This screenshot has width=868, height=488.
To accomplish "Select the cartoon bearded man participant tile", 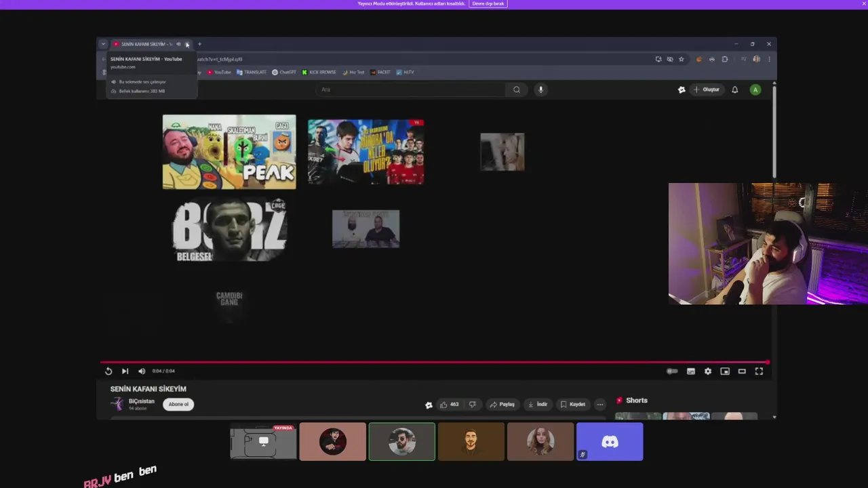I will [471, 442].
